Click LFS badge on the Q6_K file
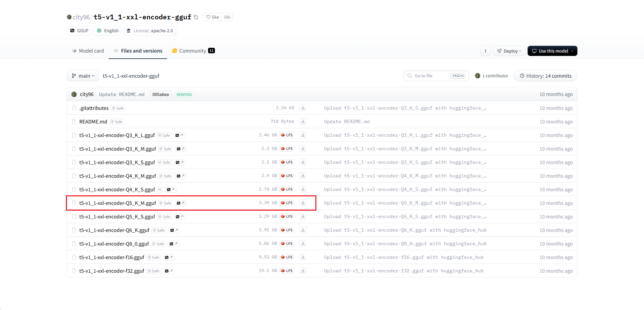Viewport: 644px width, 310px height. [287, 230]
